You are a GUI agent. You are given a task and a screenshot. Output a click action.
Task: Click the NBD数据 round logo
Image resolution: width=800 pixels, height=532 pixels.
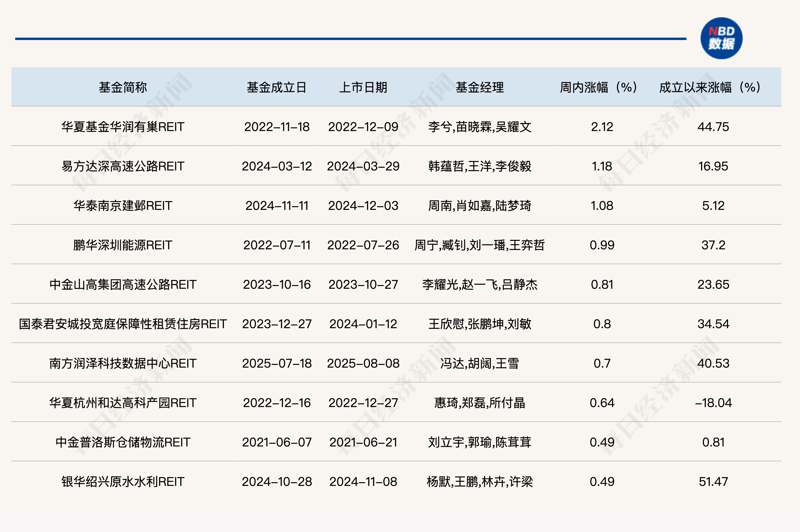click(721, 38)
